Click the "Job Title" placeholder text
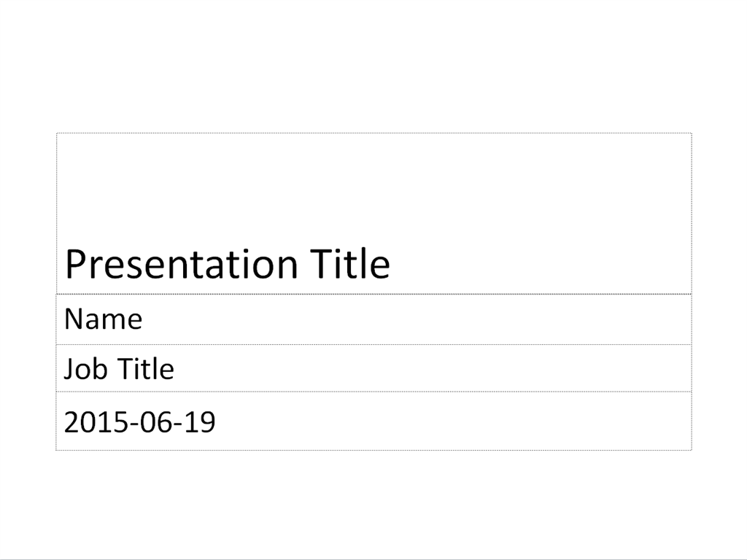 pyautogui.click(x=119, y=369)
